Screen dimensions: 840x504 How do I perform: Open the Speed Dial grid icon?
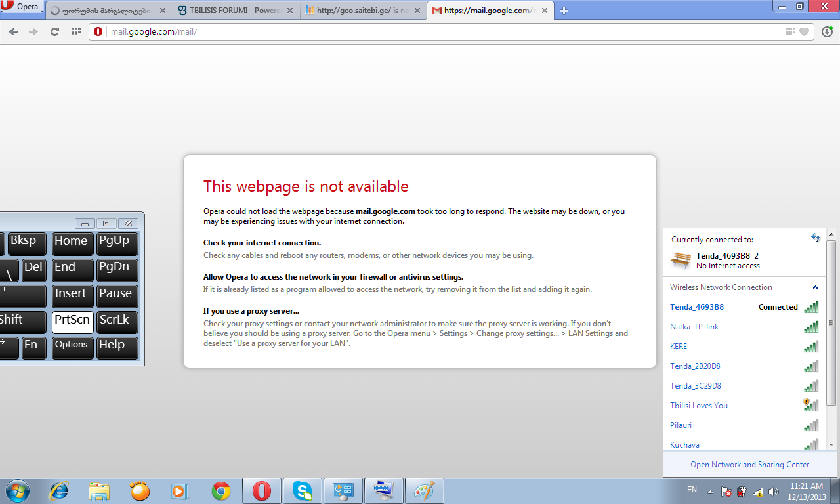click(76, 31)
